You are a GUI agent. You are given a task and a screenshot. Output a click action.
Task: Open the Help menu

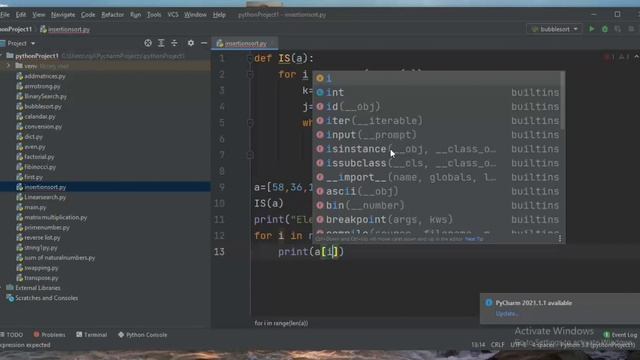219,15
